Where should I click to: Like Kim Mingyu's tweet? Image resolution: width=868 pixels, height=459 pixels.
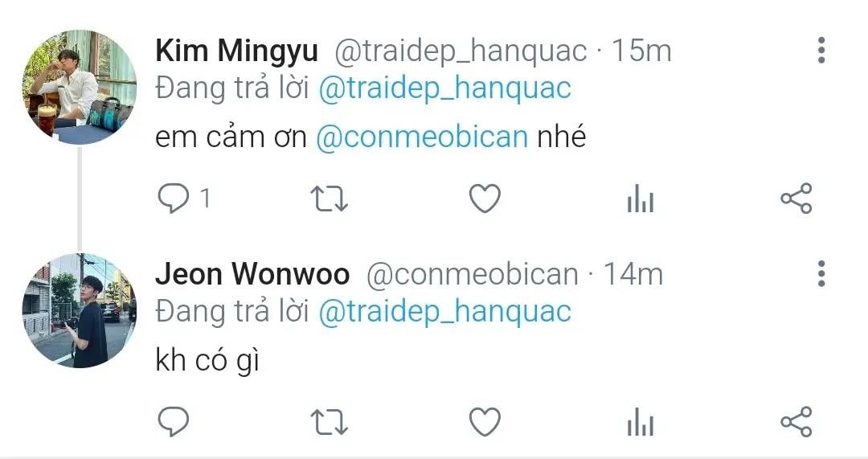tap(485, 199)
